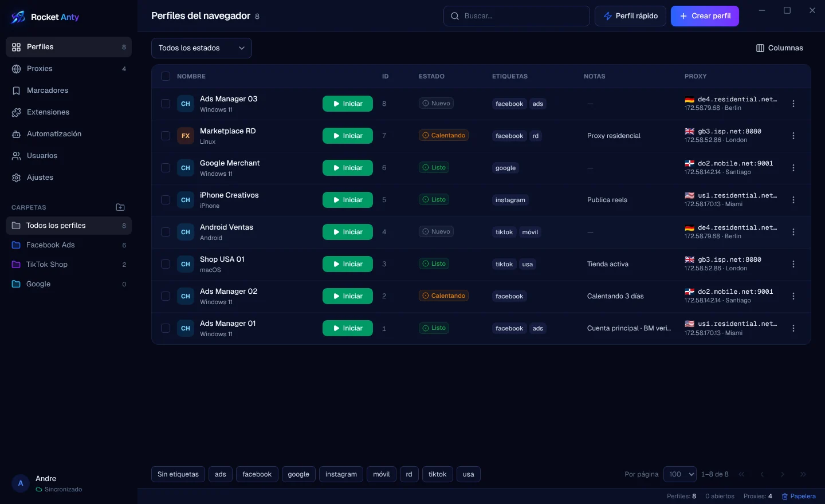
Task: Go to the next page arrow
Action: 783,474
